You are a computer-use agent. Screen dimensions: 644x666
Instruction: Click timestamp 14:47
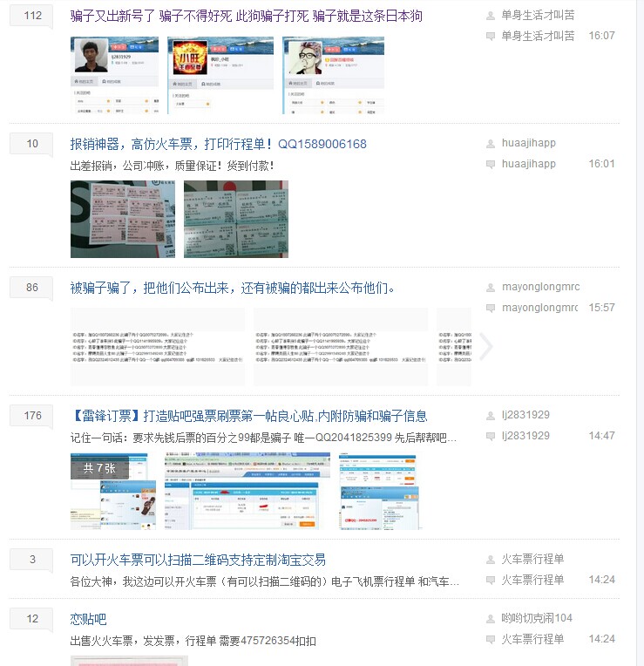pyautogui.click(x=601, y=435)
